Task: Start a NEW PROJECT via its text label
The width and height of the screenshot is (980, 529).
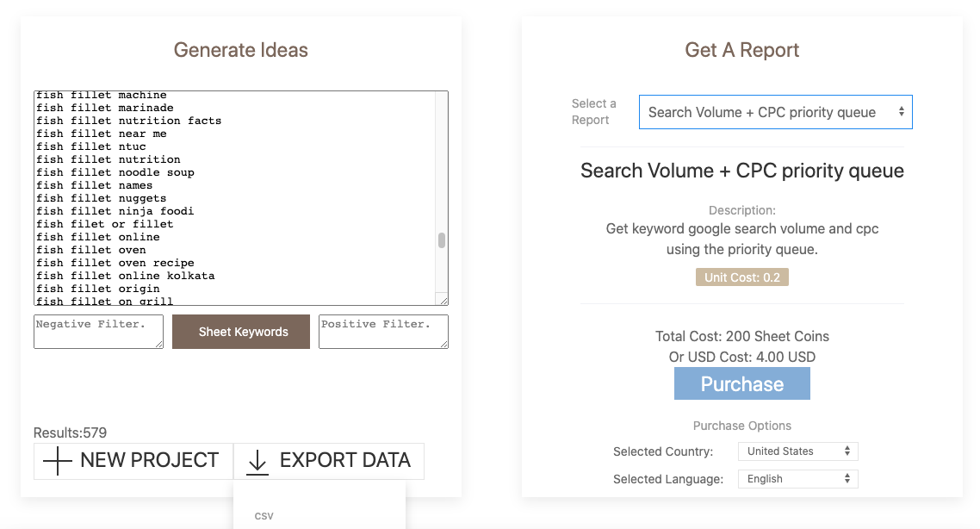Action: (x=149, y=461)
